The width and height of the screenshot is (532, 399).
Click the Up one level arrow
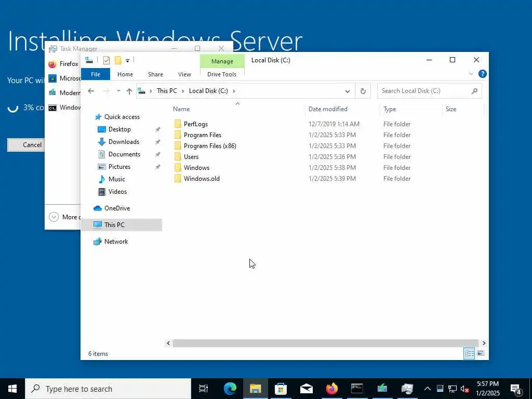(x=129, y=91)
